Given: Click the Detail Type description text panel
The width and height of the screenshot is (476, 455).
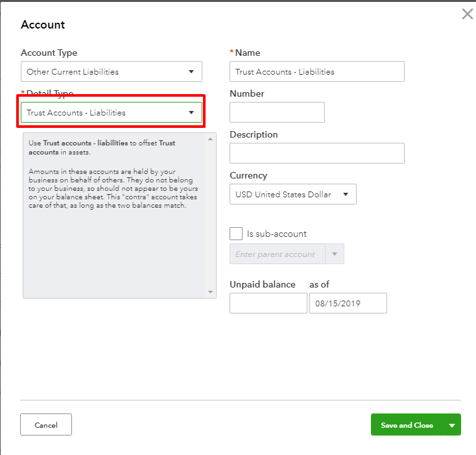Looking at the screenshot, I should pos(115,215).
